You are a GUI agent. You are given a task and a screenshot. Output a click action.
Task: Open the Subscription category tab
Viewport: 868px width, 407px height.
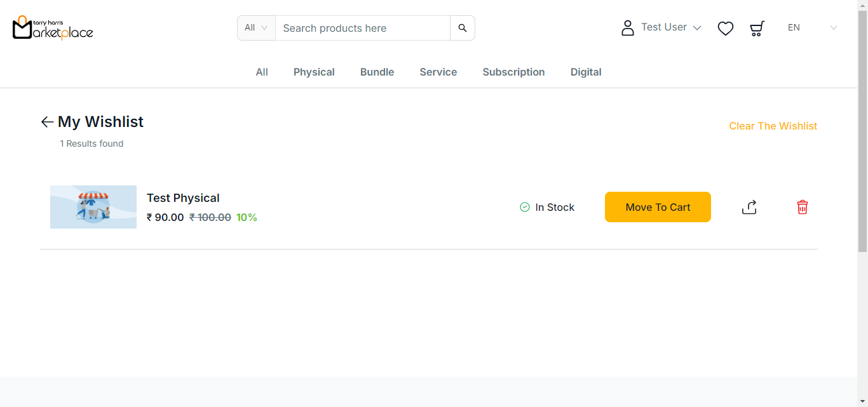pyautogui.click(x=513, y=72)
